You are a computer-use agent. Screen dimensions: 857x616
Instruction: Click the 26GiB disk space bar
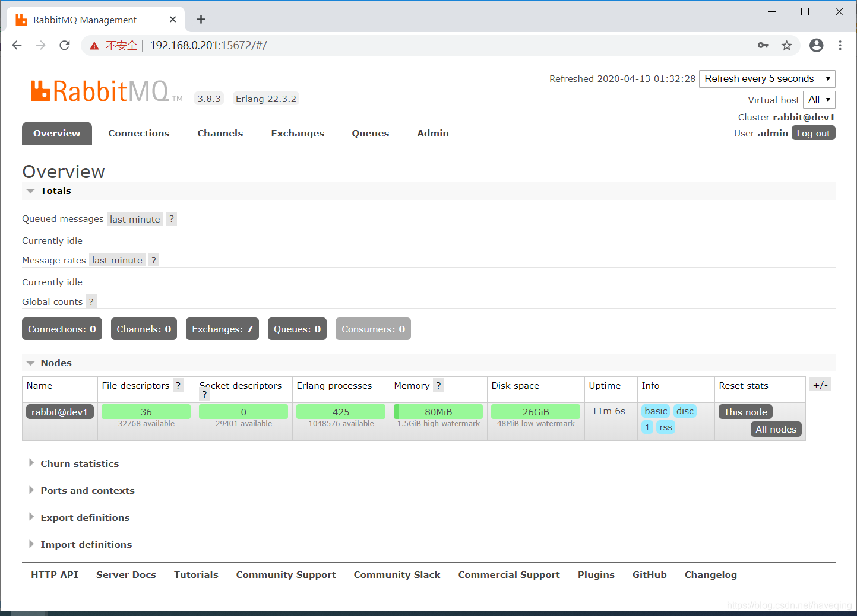536,412
